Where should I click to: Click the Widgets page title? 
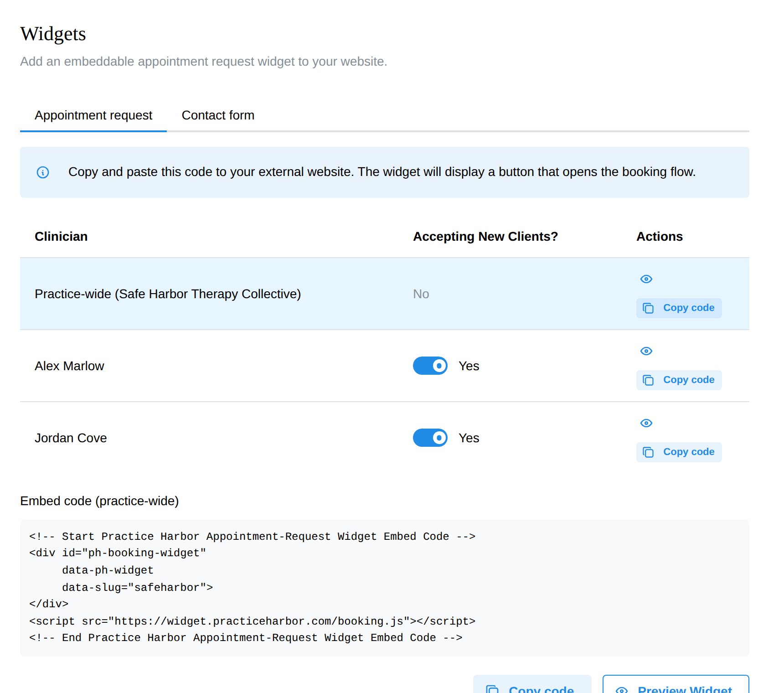tap(53, 34)
